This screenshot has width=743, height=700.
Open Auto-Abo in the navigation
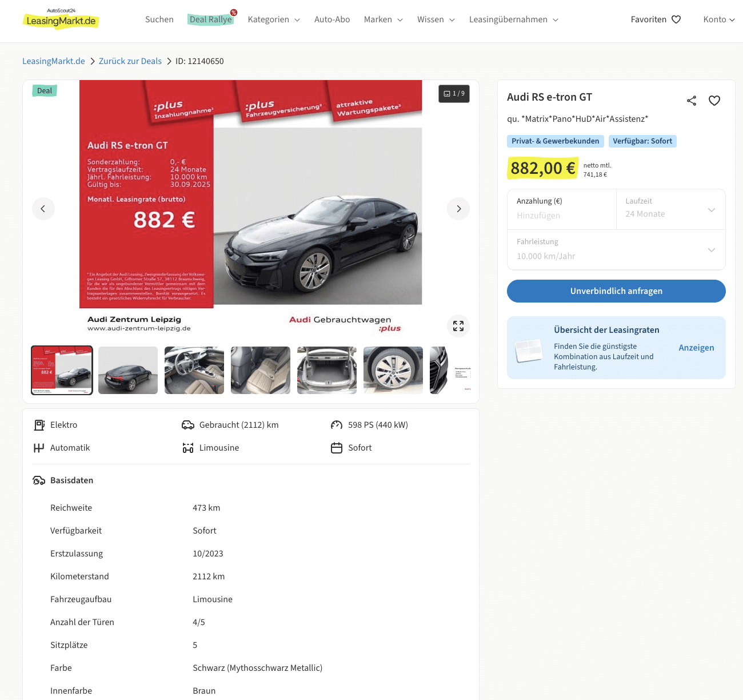coord(332,19)
